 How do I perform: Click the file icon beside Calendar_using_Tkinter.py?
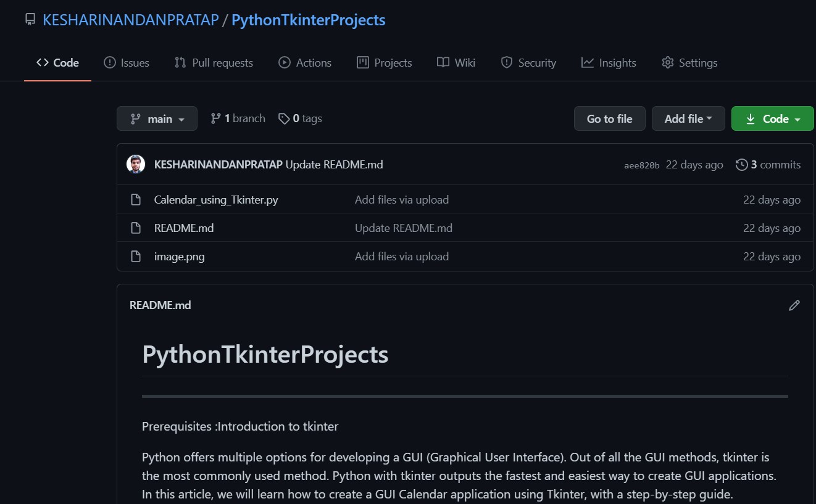[x=136, y=200]
